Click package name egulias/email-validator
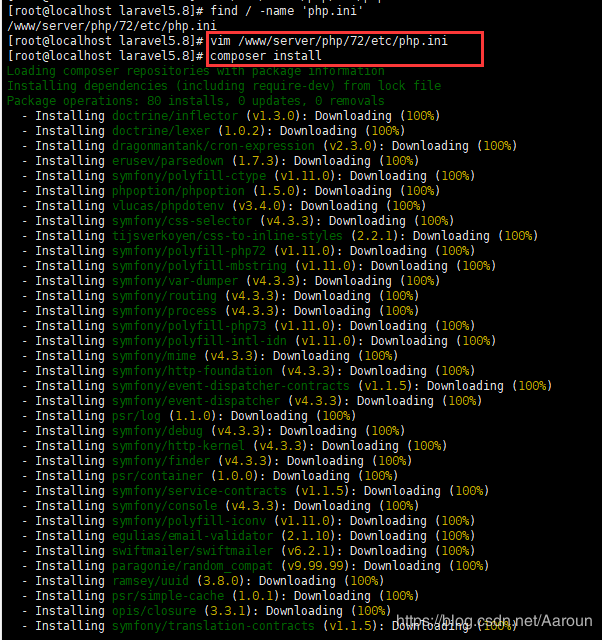Screen dimensions: 602x640 click(x=192, y=536)
